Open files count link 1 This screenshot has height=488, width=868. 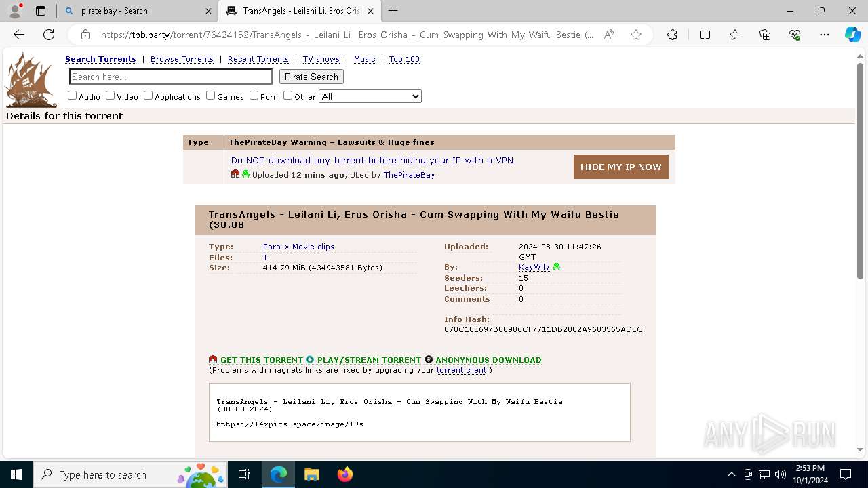(265, 258)
